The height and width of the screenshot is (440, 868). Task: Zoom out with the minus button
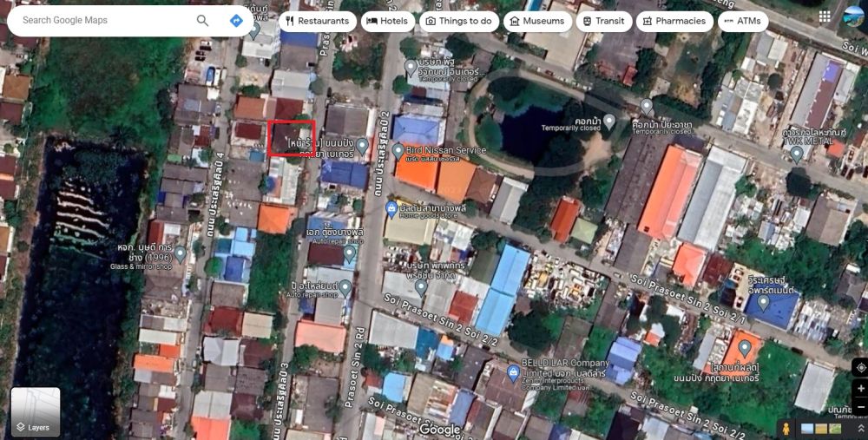(x=860, y=407)
